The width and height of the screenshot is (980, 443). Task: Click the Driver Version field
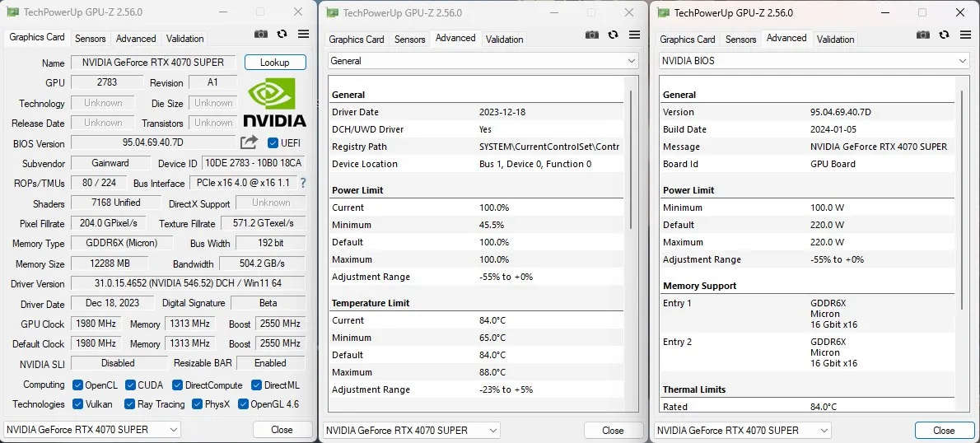click(x=188, y=283)
